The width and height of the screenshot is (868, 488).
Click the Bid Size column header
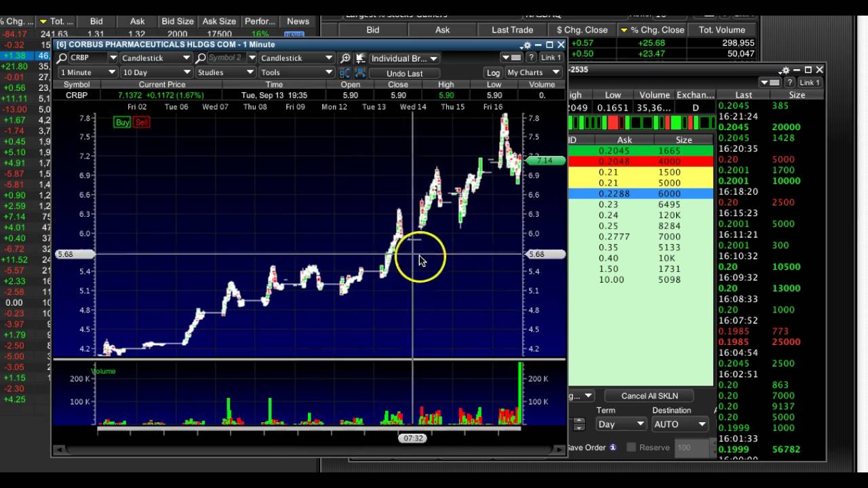click(177, 21)
